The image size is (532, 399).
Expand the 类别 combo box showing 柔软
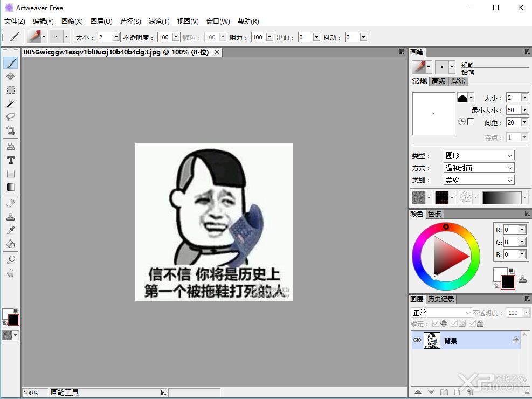click(479, 180)
